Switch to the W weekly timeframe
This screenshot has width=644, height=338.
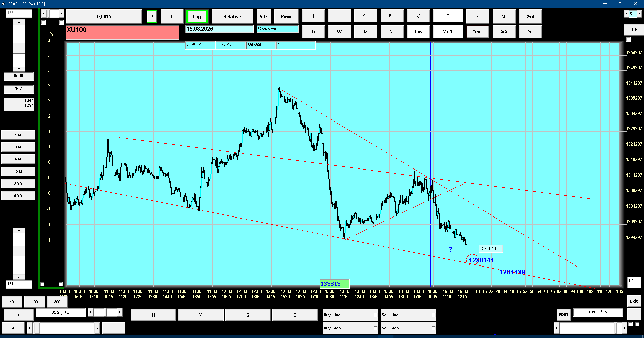pyautogui.click(x=339, y=32)
